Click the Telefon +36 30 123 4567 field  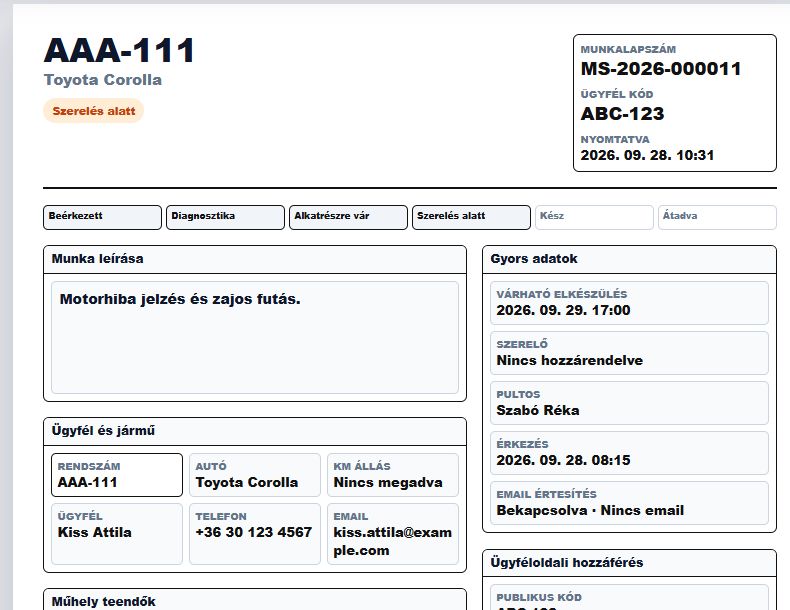[x=255, y=533]
